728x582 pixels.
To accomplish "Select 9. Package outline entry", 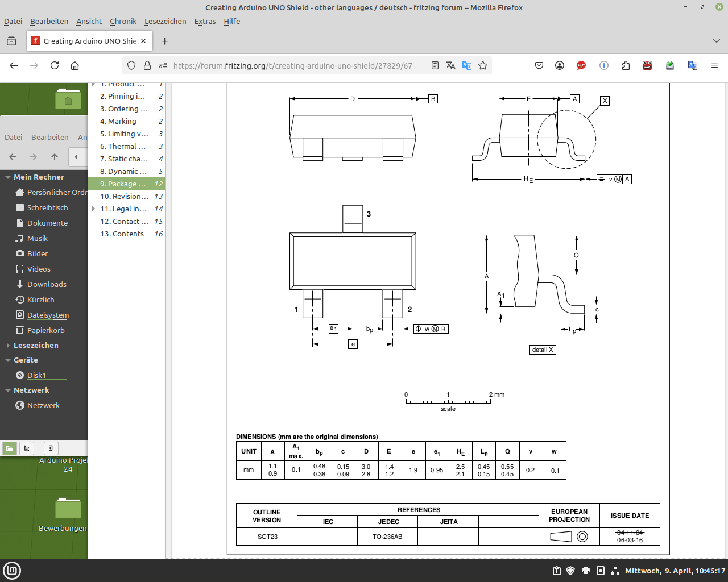I will 126,184.
